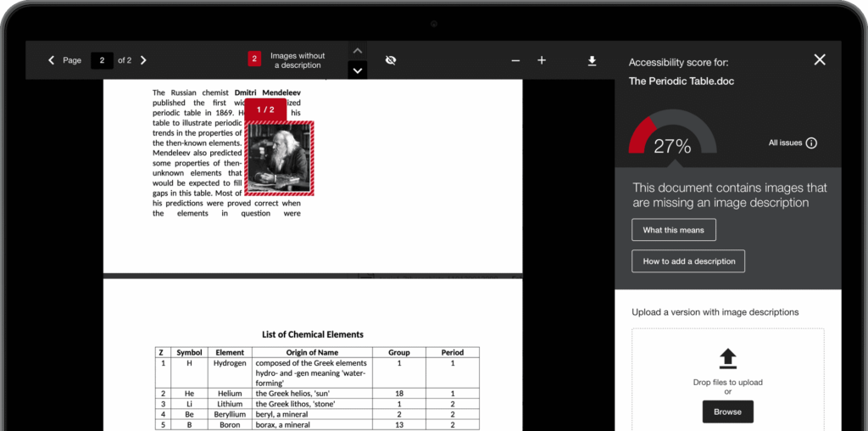Click List of Chemical Elements heading

pyautogui.click(x=313, y=334)
